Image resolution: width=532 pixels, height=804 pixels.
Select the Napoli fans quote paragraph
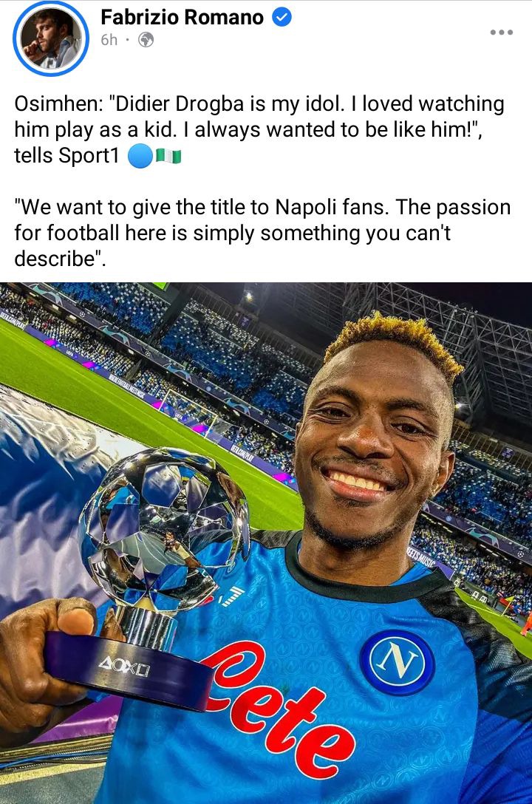[x=262, y=233]
